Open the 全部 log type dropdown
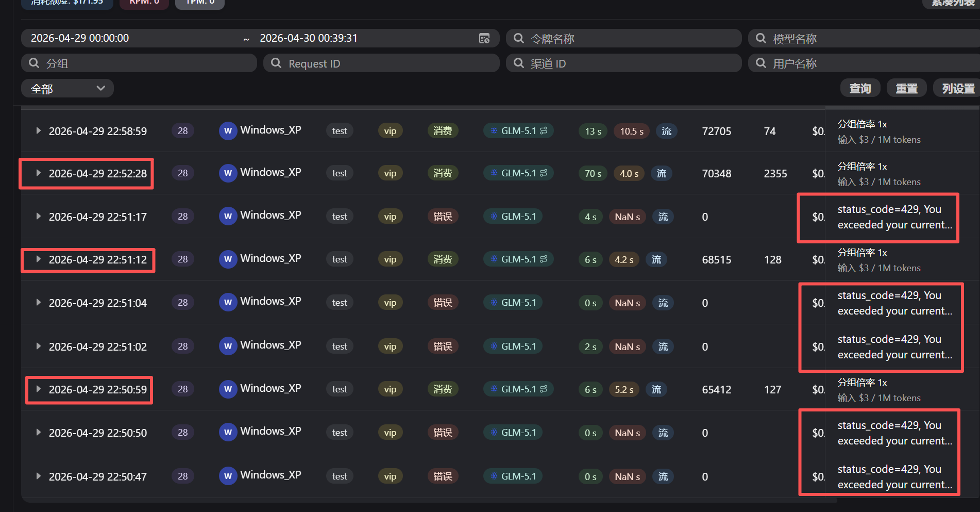This screenshot has width=980, height=512. 67,89
